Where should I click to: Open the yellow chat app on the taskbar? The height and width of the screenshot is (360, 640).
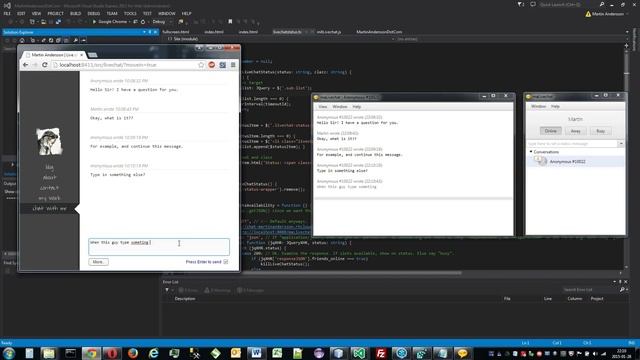(462, 353)
